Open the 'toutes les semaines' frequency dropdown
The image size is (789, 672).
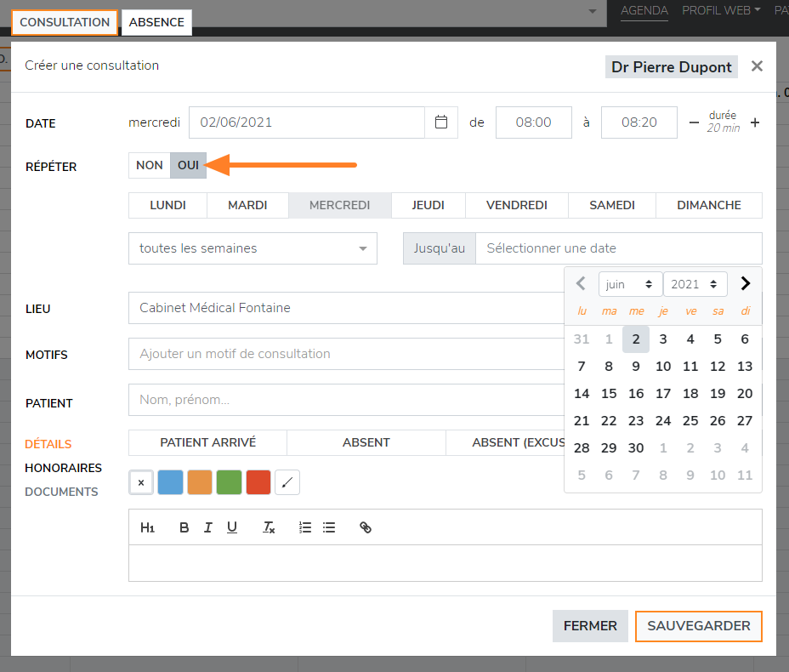point(253,248)
